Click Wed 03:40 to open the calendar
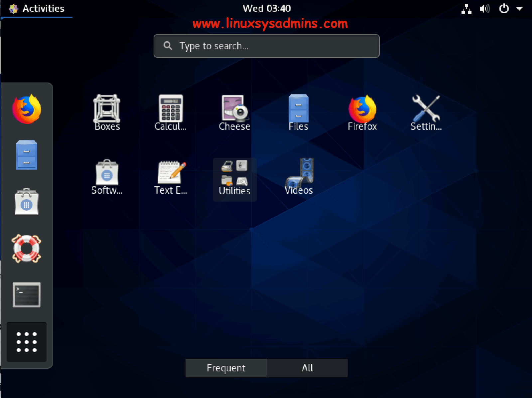The image size is (532, 398). pos(266,9)
